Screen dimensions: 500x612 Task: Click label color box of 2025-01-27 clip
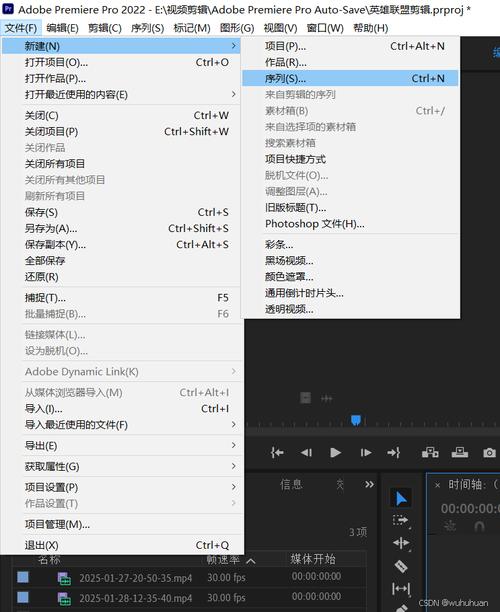click(23, 577)
